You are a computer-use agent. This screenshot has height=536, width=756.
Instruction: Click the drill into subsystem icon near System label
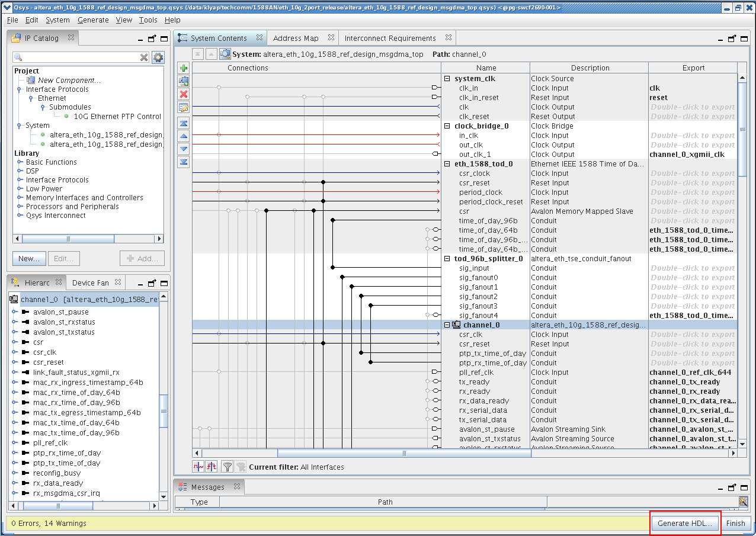pos(225,54)
